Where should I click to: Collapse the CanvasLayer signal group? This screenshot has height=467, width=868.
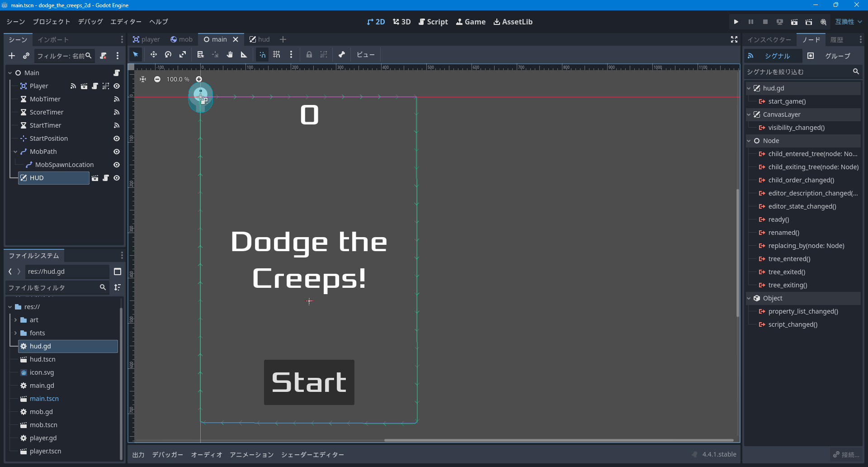click(x=749, y=114)
